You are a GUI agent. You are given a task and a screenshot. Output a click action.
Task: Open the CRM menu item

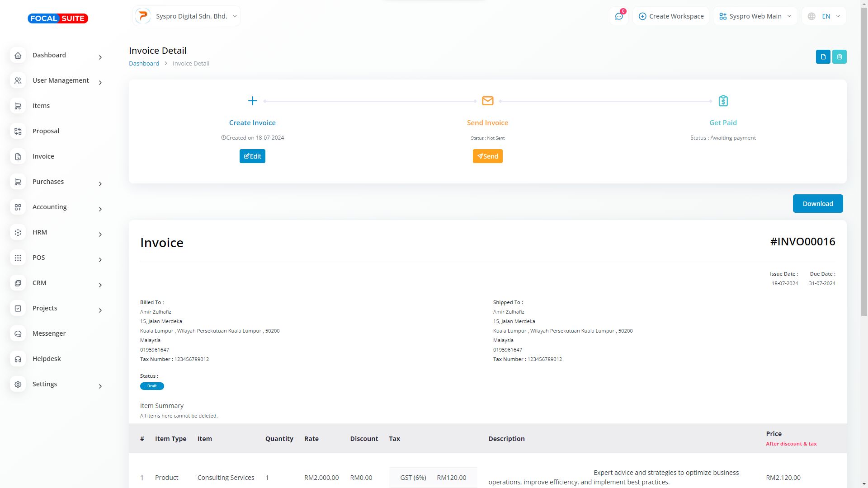39,283
